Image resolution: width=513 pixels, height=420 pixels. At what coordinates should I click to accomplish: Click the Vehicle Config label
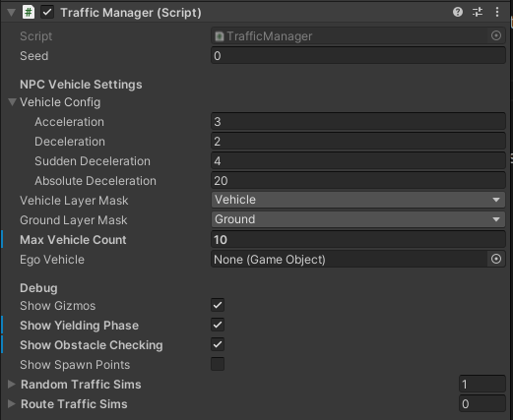[x=60, y=102]
